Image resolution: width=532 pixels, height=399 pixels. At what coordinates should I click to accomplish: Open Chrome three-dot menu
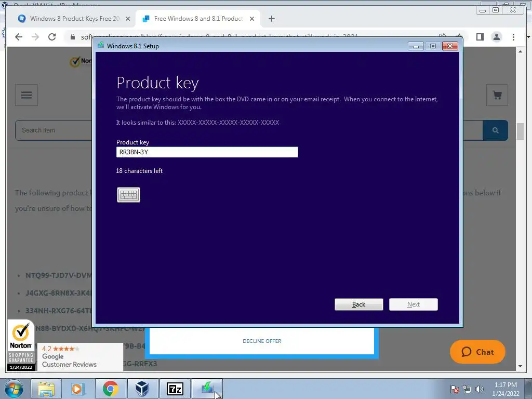(513, 37)
